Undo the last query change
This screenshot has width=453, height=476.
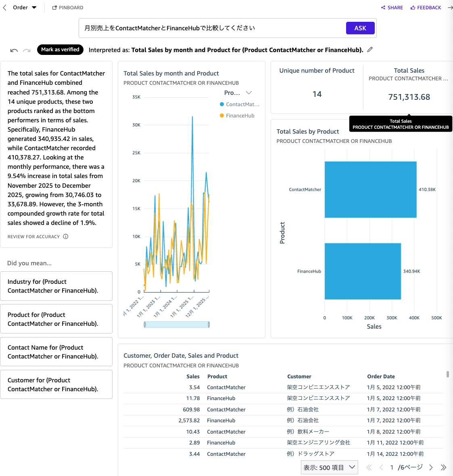pyautogui.click(x=14, y=50)
